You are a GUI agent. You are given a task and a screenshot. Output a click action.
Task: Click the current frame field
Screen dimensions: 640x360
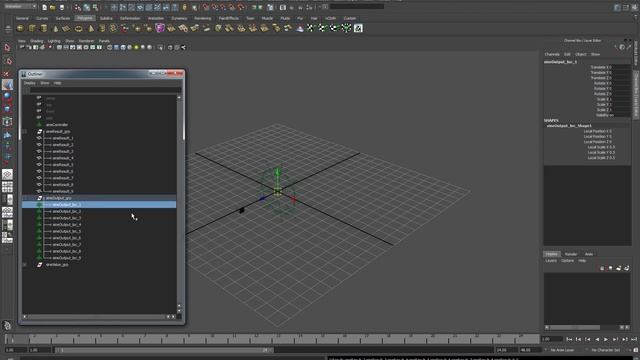[551, 339]
